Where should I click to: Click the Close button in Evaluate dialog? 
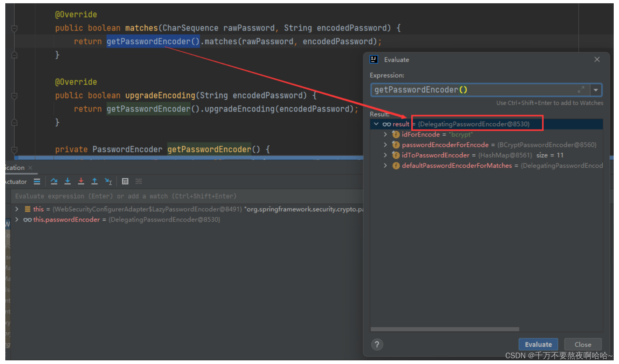583,344
